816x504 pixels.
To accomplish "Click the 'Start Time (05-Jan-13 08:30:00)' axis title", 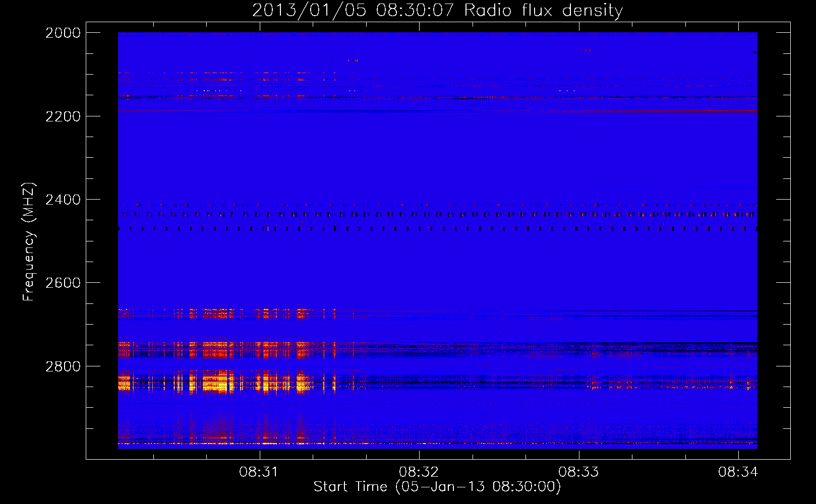I will pos(437,487).
